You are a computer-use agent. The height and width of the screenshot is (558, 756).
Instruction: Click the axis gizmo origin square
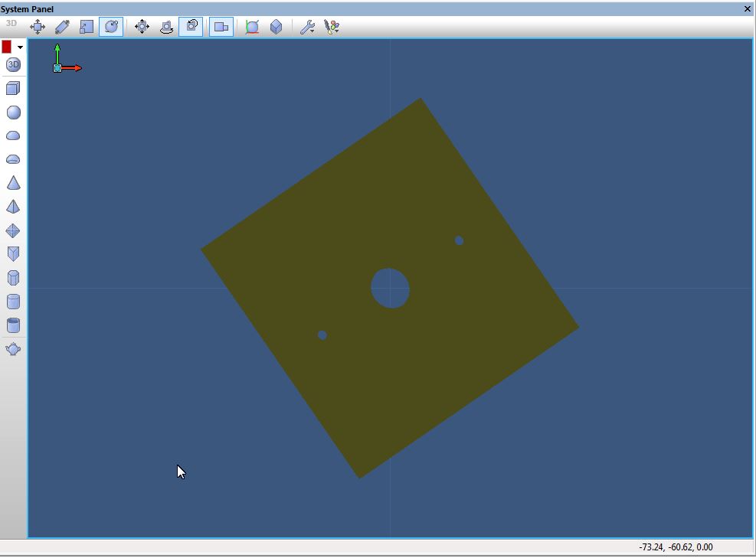click(x=57, y=68)
